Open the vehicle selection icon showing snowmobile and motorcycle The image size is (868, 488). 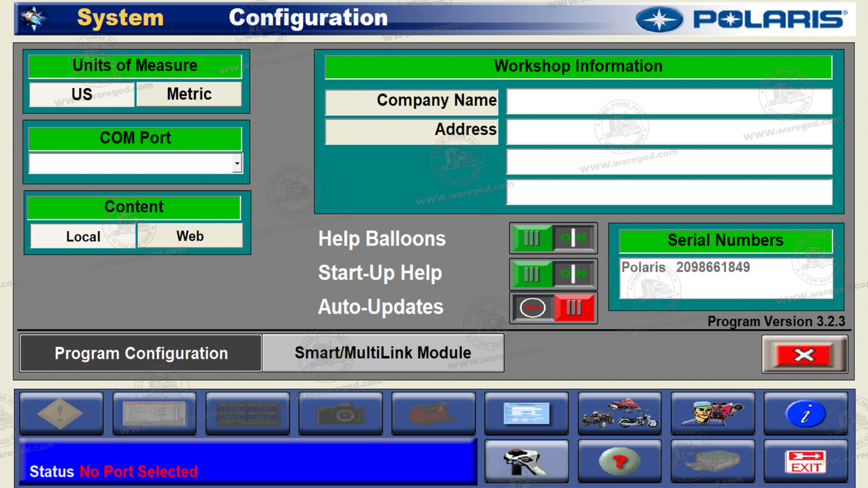(x=619, y=413)
